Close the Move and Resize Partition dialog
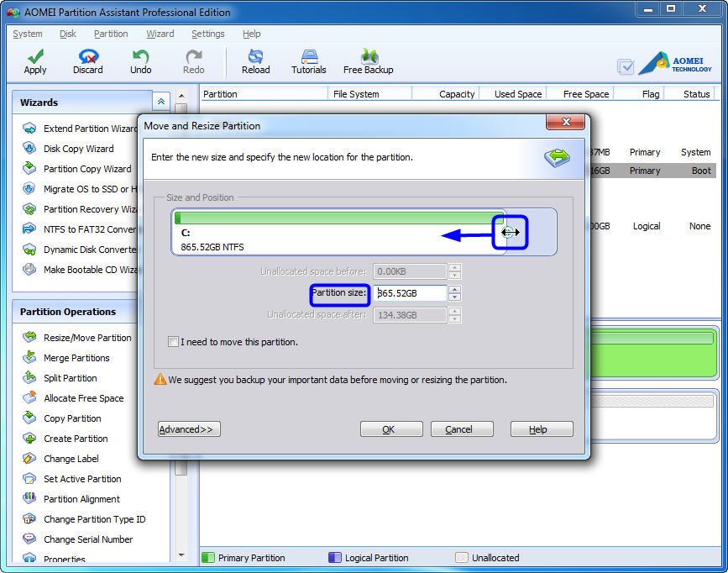 pos(565,122)
